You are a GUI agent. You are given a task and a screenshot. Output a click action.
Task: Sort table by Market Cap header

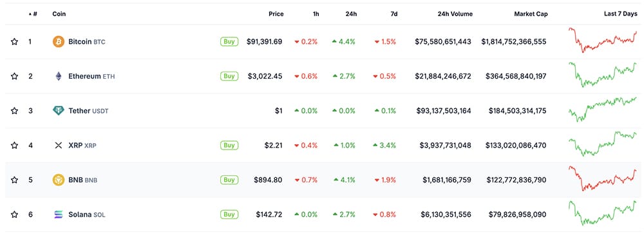pyautogui.click(x=531, y=14)
